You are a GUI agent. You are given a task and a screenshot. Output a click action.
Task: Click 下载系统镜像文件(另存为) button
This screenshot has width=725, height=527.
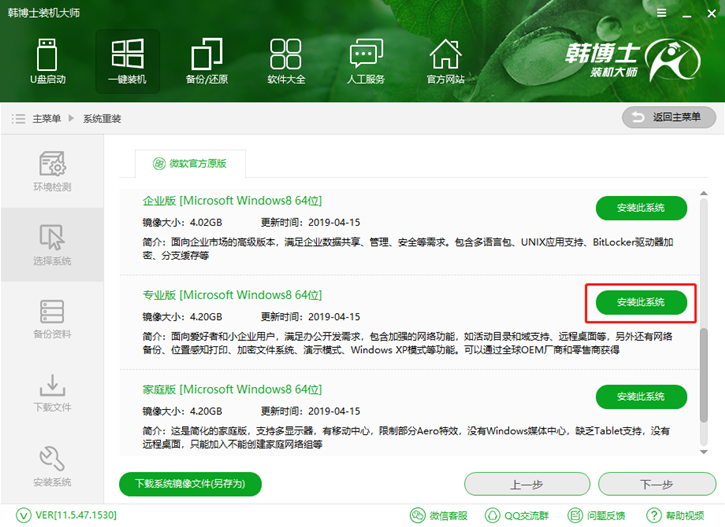(190, 484)
